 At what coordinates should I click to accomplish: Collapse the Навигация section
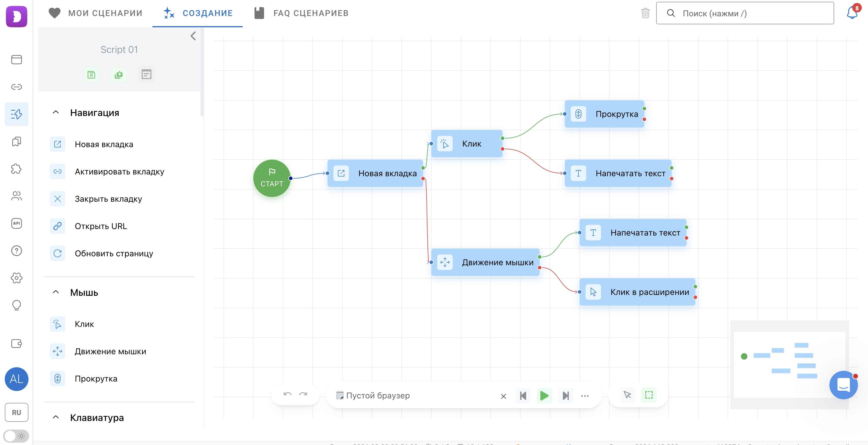pos(56,112)
